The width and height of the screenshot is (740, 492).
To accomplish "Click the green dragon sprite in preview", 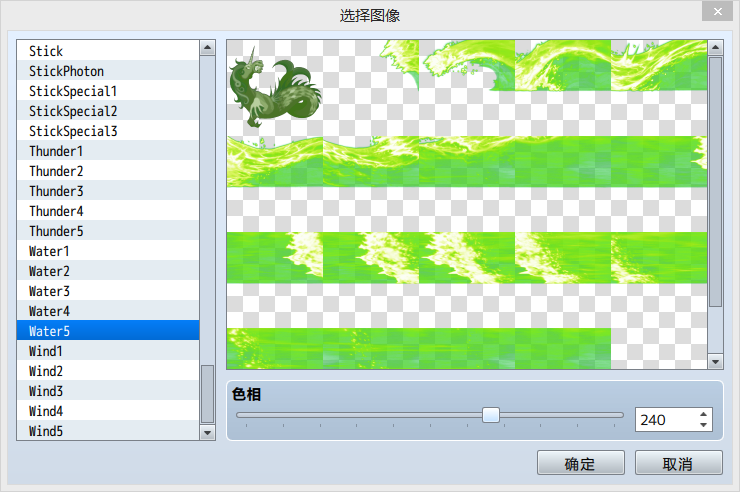I will pos(275,88).
